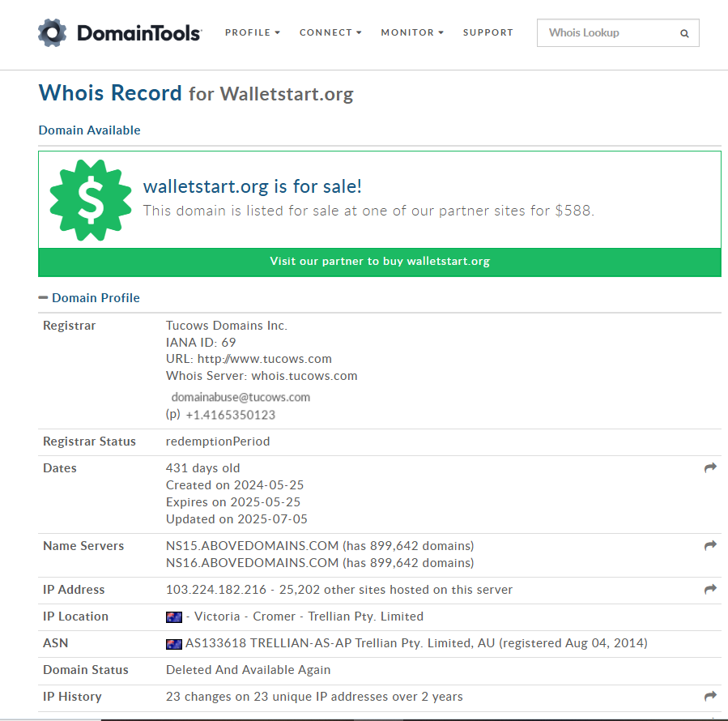This screenshot has height=721, width=728.
Task: Click the Expires on 2025-05-25 date
Action: (x=233, y=502)
